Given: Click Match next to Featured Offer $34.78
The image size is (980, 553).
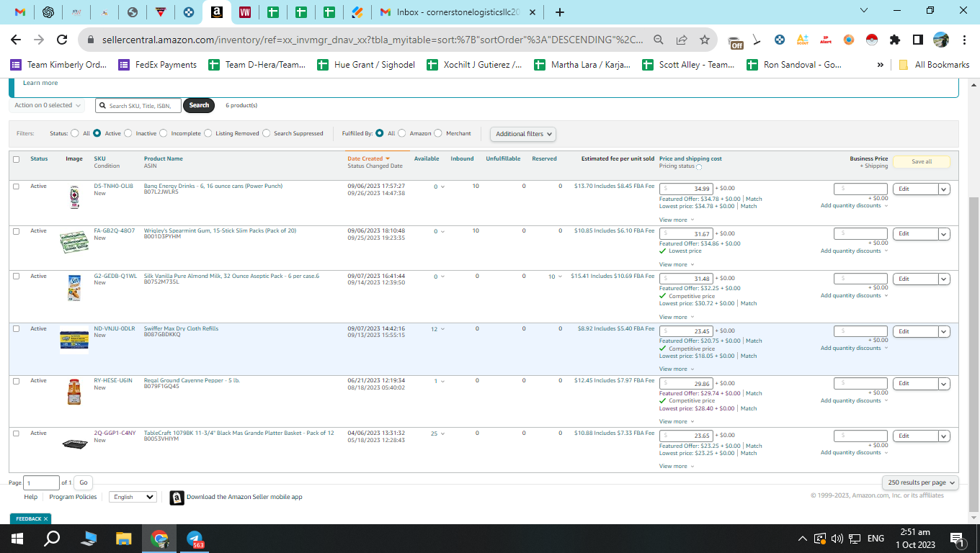Looking at the screenshot, I should click(x=753, y=199).
